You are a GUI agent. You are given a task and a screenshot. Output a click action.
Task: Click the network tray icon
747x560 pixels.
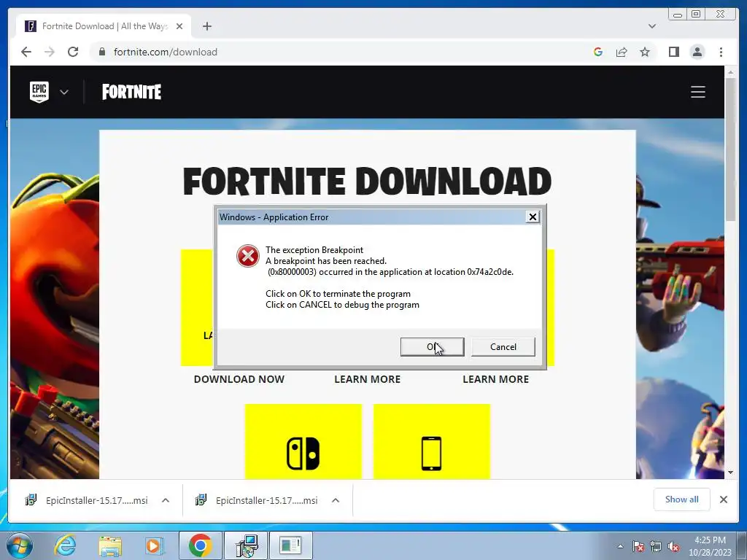click(x=656, y=546)
